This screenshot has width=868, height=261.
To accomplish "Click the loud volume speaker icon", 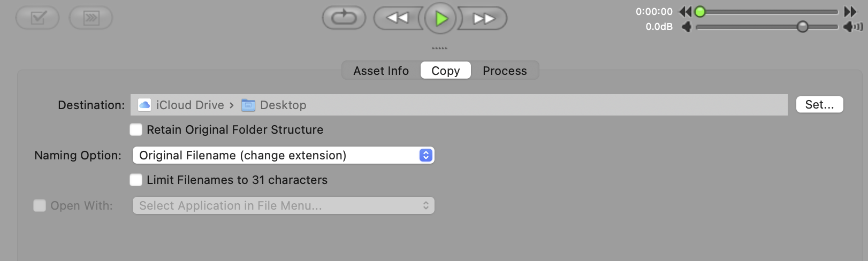I will pos(852,27).
